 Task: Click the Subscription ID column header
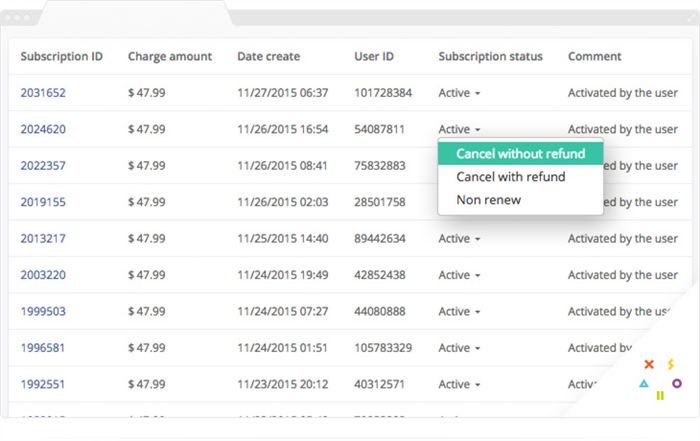(x=62, y=57)
